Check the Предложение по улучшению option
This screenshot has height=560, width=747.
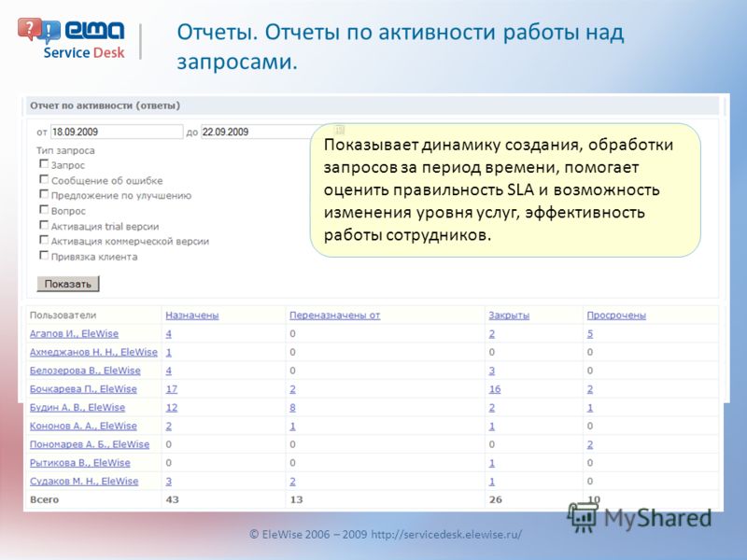44,195
